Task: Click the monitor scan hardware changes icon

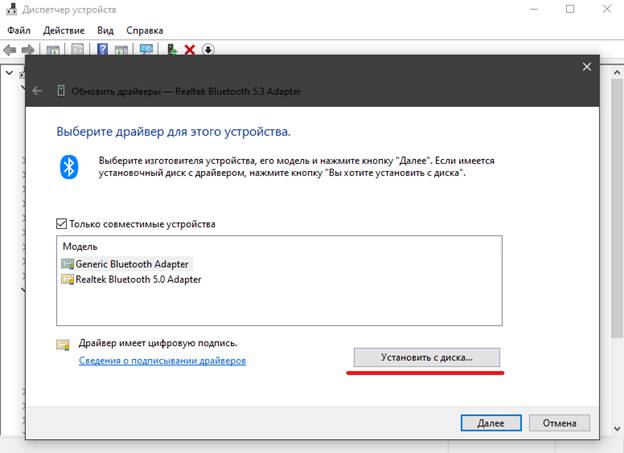Action: (x=147, y=49)
